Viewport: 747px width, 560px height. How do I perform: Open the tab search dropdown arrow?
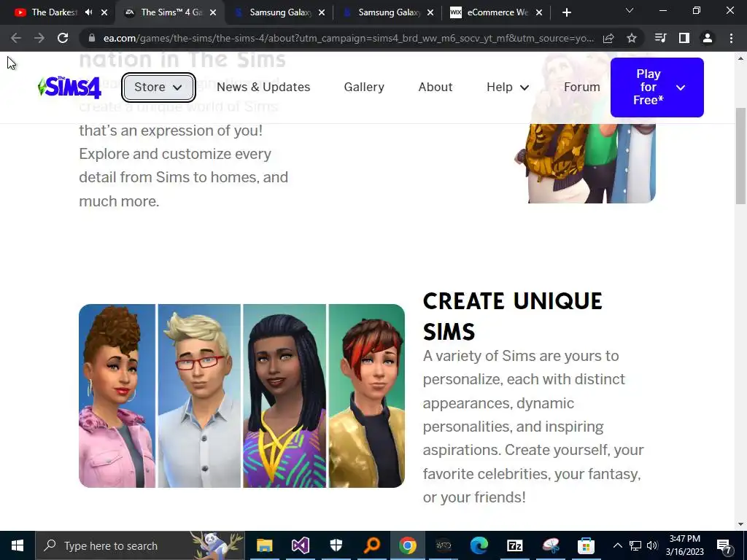pos(630,10)
